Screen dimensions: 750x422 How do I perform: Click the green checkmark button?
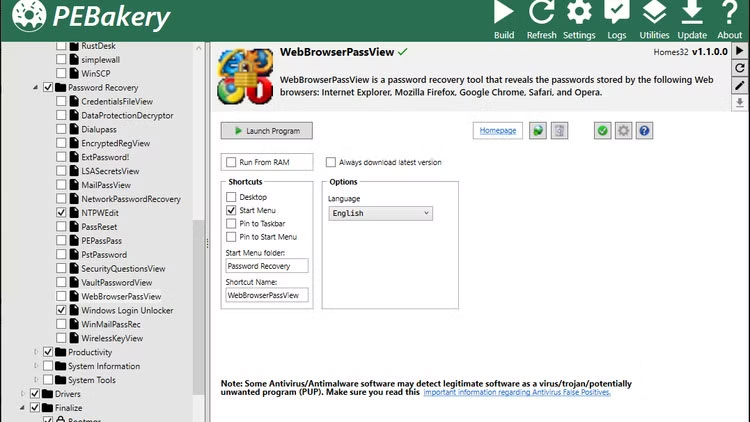coord(602,131)
